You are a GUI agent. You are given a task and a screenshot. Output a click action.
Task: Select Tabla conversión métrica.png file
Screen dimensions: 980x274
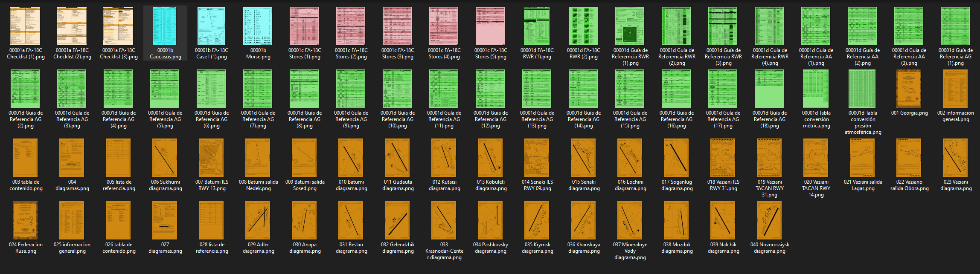pos(816,89)
